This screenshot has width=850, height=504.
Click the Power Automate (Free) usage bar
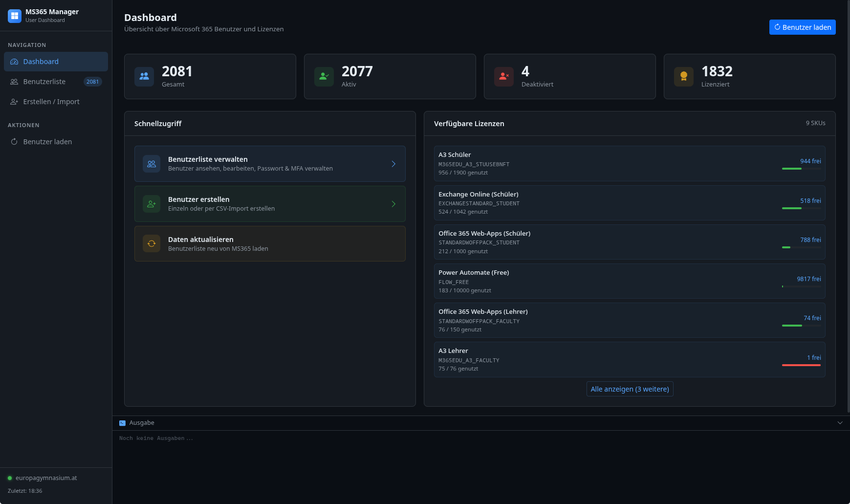click(802, 286)
